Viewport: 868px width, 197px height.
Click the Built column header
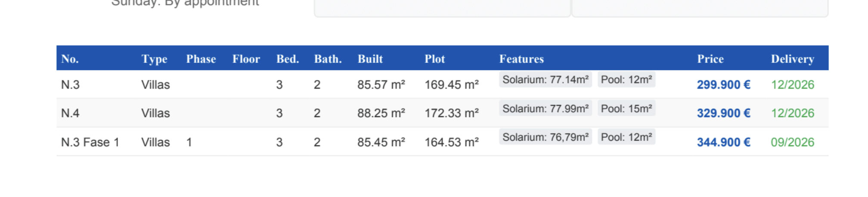(x=370, y=59)
